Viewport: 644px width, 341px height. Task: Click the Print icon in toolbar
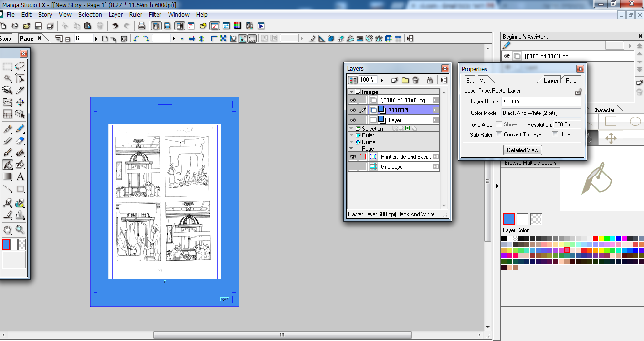coord(142,26)
